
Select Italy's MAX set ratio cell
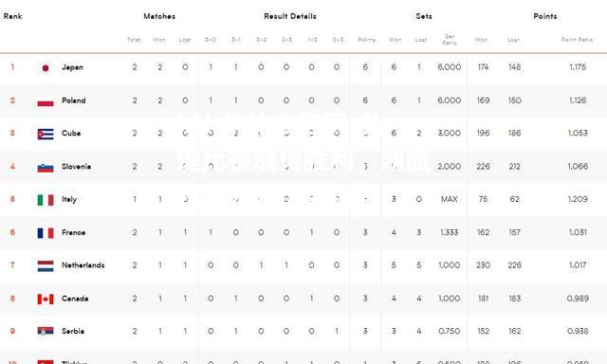449,199
